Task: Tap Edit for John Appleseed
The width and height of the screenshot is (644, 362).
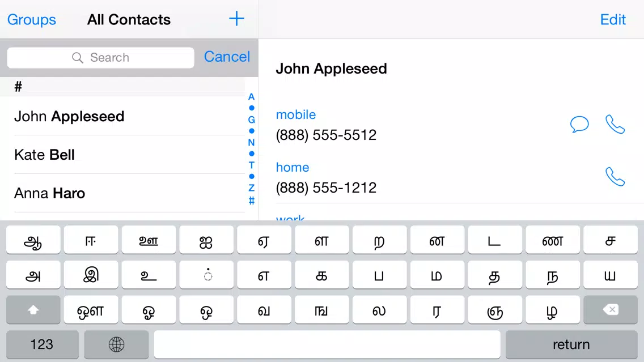Action: tap(613, 20)
